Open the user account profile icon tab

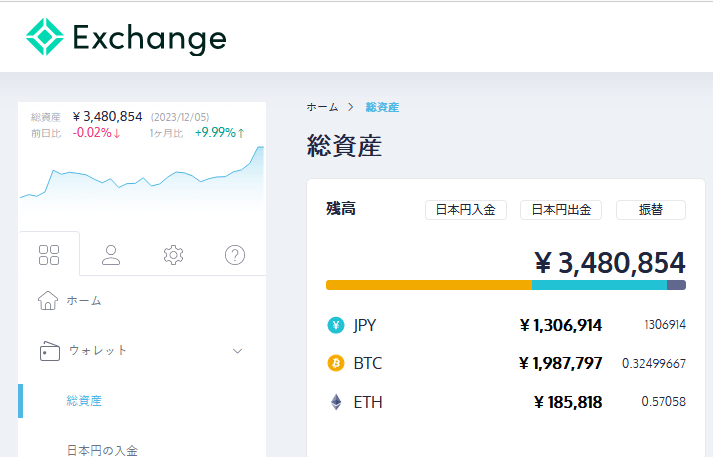tap(111, 255)
